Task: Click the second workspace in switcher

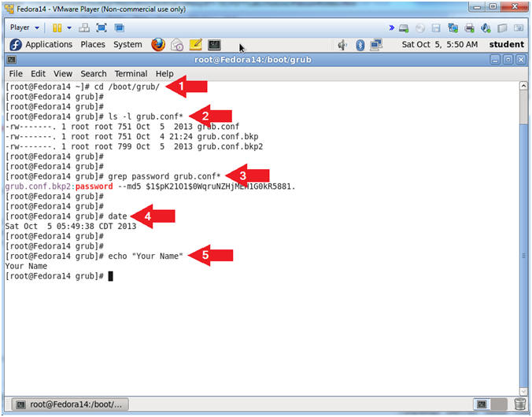Action: pyautogui.click(x=499, y=404)
